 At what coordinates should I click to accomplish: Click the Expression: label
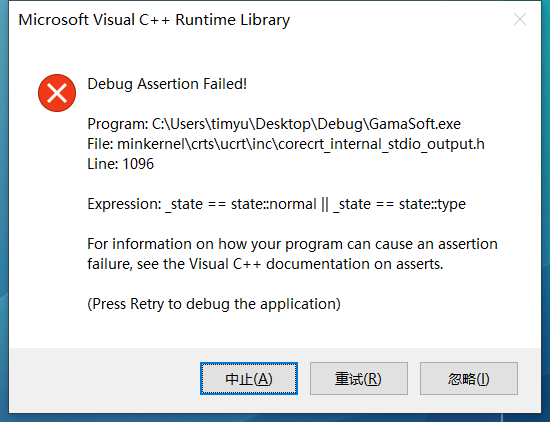124,204
